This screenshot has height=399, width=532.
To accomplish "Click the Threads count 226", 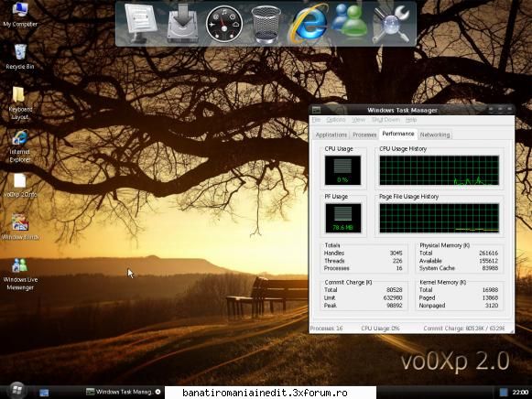I will click(397, 261).
